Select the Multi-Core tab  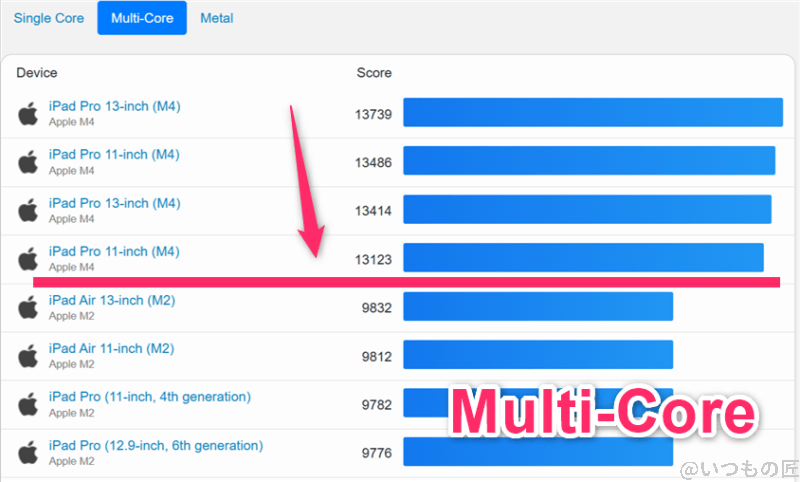141,18
